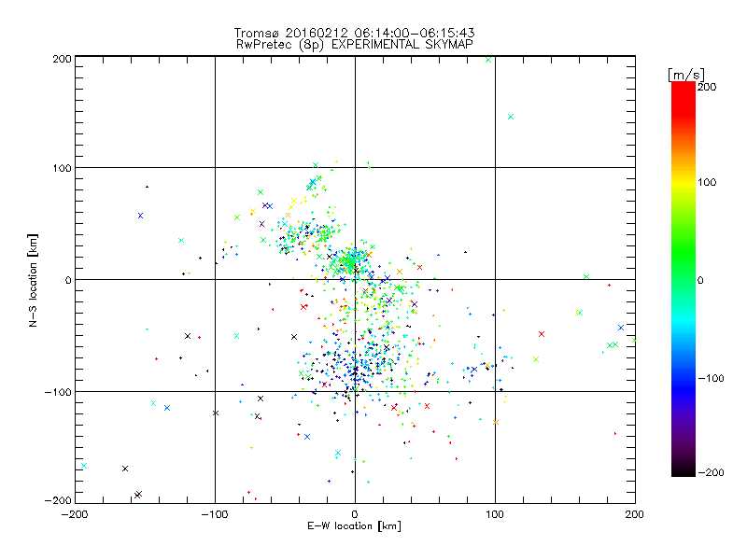Click x-axis tick label '-100'
Image resolution: width=747 pixels, height=560 pixels.
pyautogui.click(x=215, y=514)
